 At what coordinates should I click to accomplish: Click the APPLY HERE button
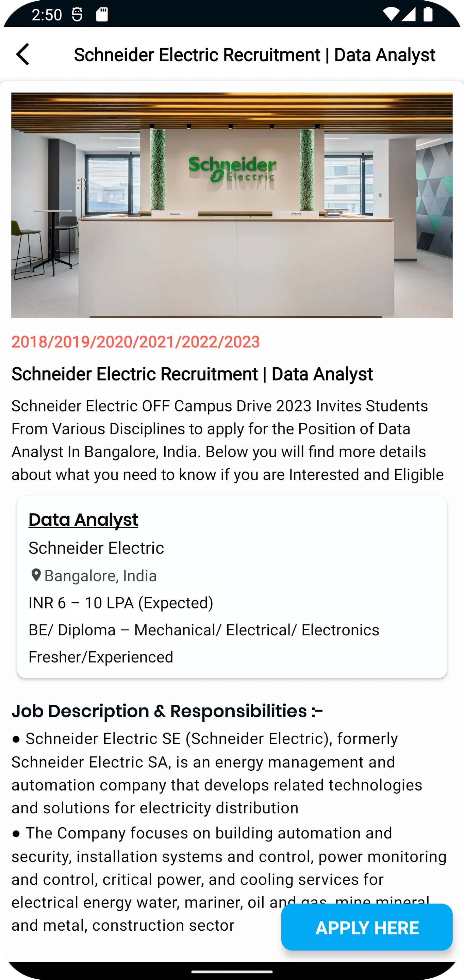[x=367, y=928]
